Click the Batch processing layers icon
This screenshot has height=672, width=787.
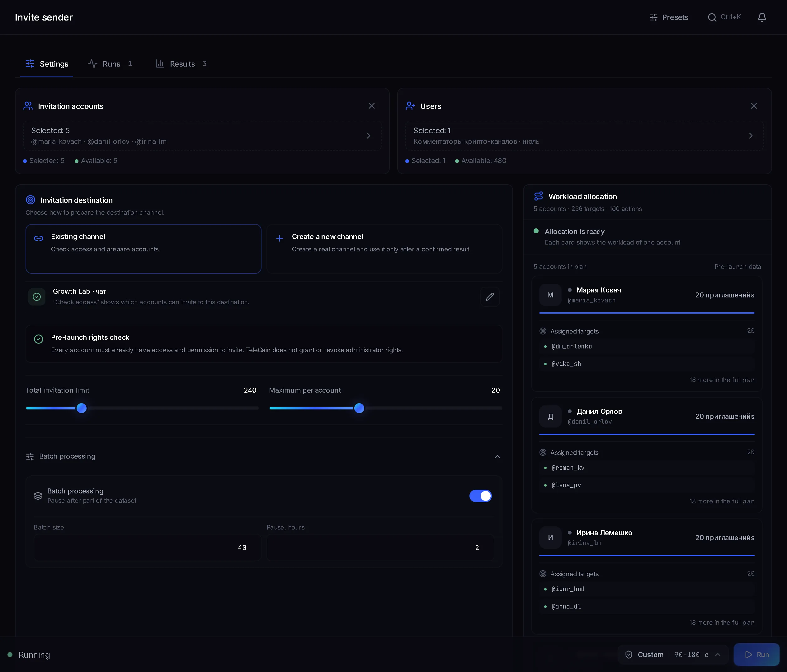38,496
